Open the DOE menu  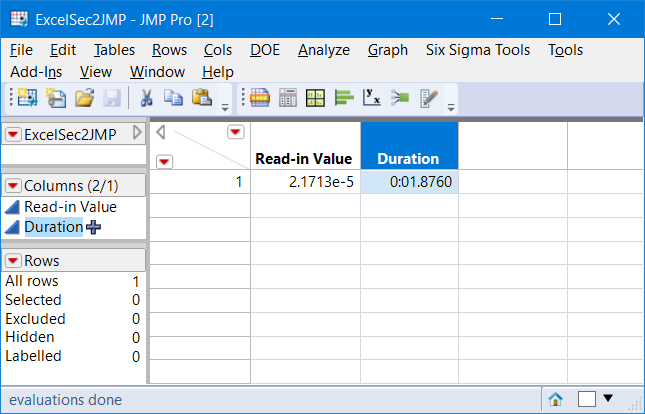(x=265, y=50)
